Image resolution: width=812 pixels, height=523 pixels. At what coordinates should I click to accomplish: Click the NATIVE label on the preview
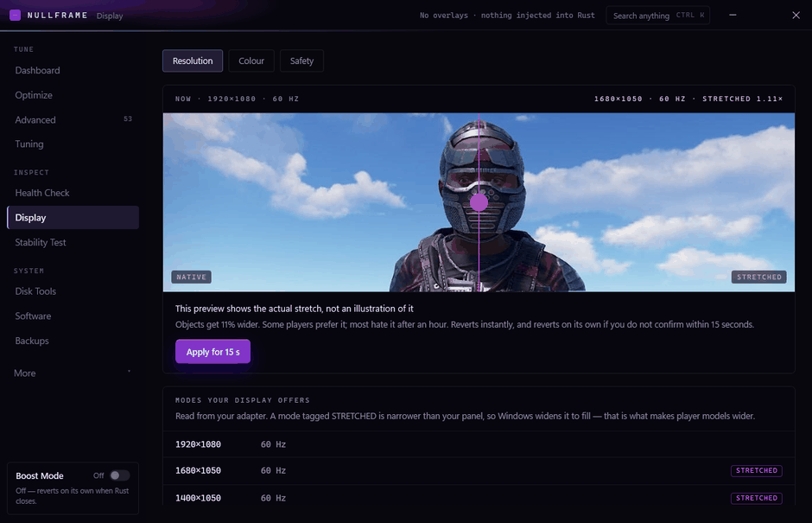pos(191,277)
